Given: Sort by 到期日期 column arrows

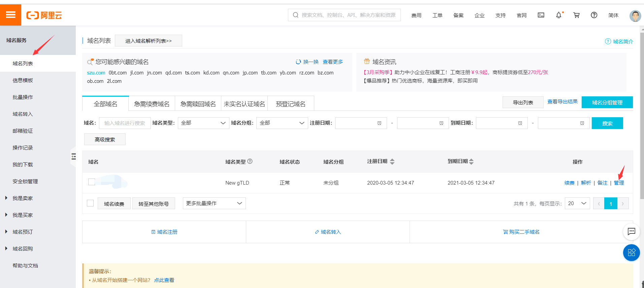Looking at the screenshot, I should tap(471, 162).
